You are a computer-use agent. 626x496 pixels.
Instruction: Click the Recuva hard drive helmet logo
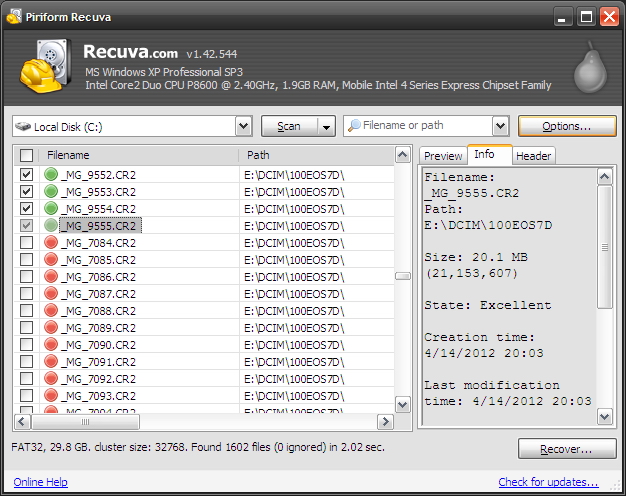45,67
